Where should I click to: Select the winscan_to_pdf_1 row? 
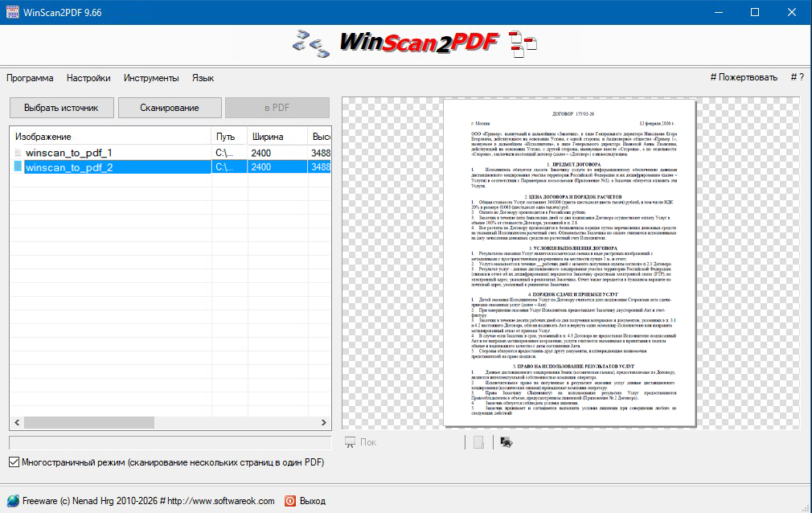pyautogui.click(x=170, y=153)
